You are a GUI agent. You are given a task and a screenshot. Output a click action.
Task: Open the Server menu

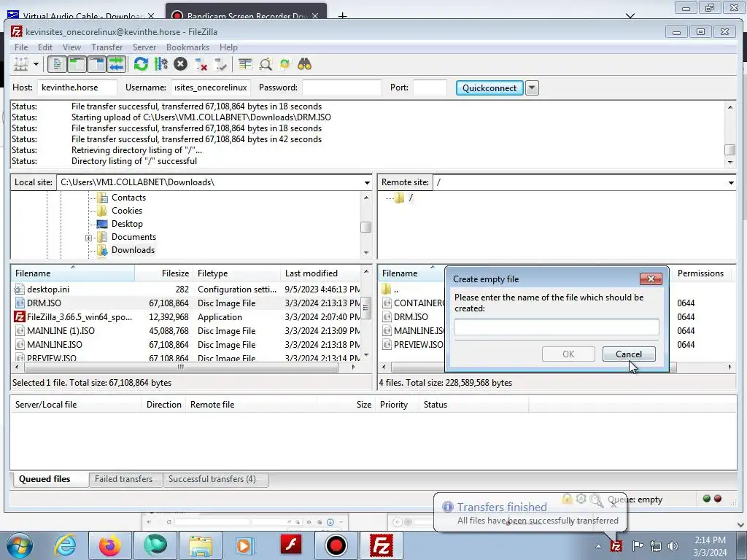144,47
